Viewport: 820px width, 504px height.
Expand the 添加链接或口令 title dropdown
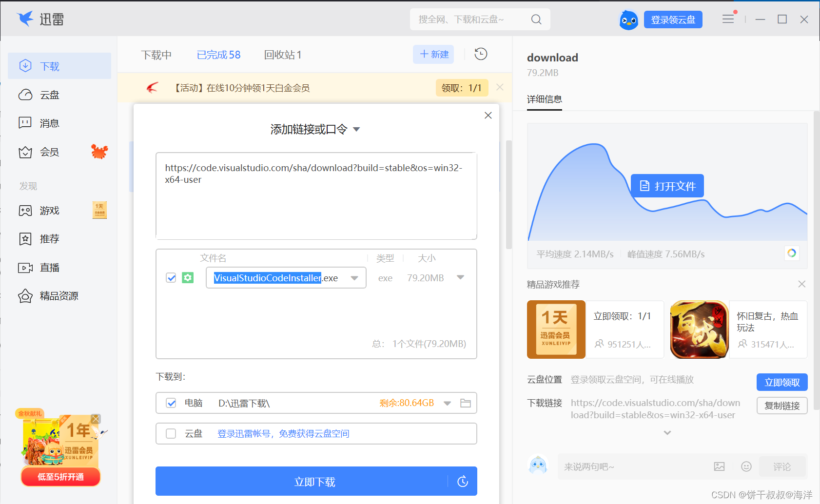coord(356,129)
